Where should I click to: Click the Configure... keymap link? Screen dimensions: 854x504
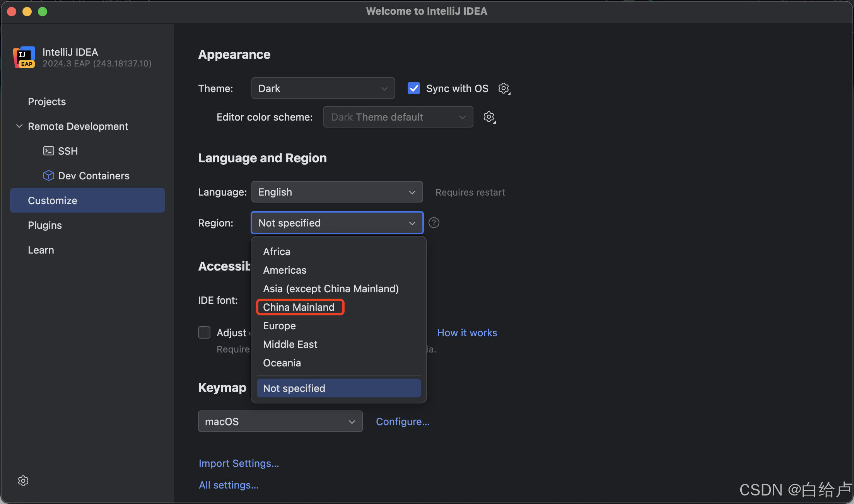pyautogui.click(x=403, y=422)
